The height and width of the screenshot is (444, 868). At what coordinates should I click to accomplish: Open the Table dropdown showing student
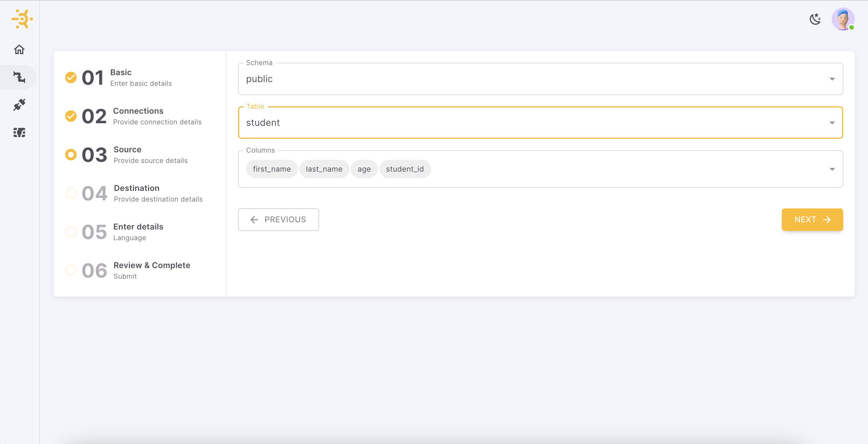point(540,123)
